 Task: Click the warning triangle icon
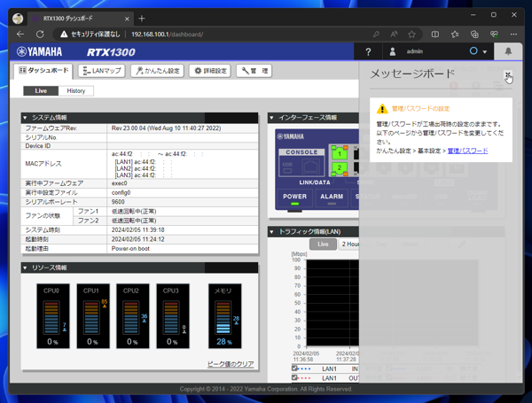point(382,109)
